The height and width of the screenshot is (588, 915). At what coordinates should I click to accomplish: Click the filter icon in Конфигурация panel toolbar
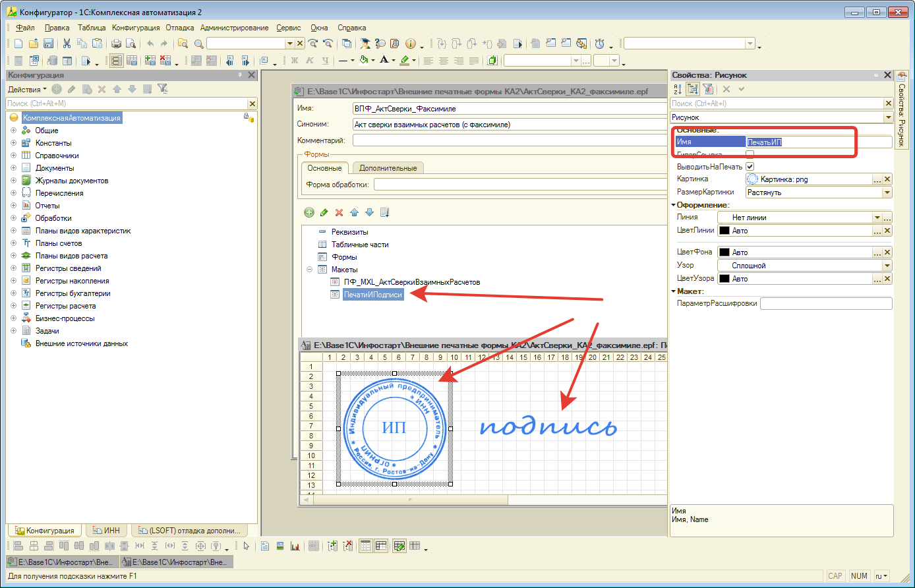[162, 89]
